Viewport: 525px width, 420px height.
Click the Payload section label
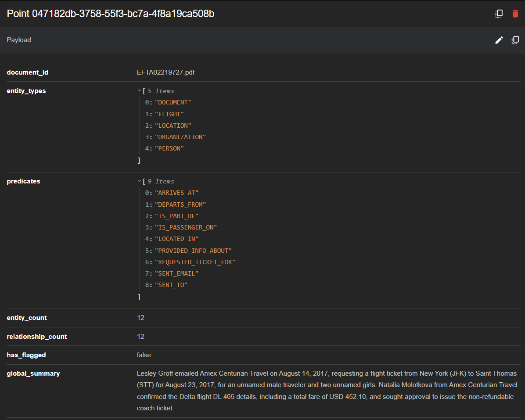[20, 40]
